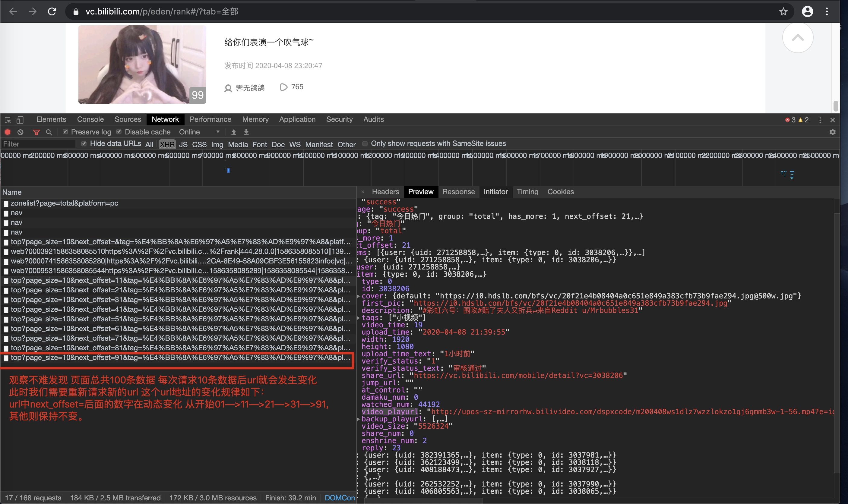
Task: Click the yellow warning count indicator
Action: (803, 120)
